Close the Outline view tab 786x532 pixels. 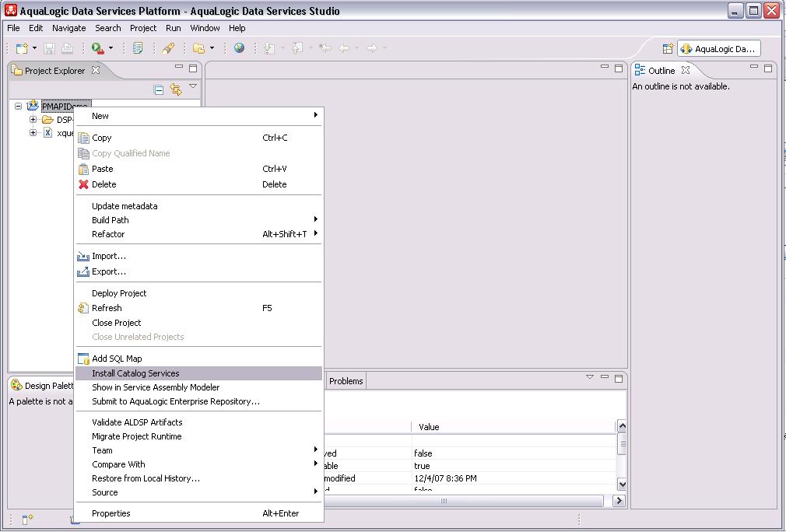click(686, 71)
